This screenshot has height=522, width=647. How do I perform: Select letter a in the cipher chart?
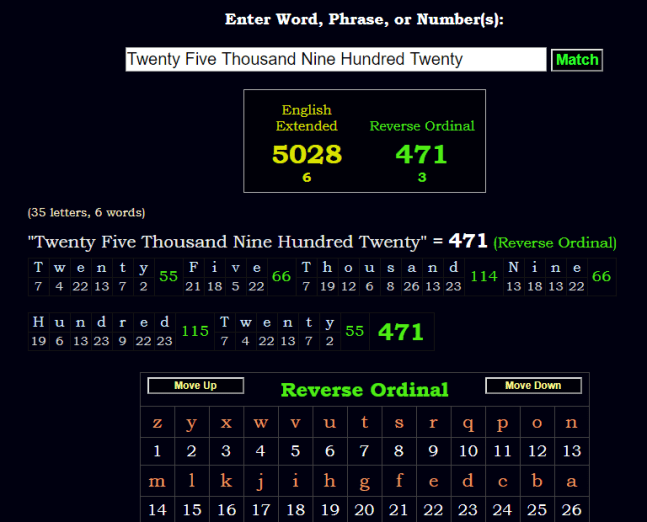coord(571,481)
